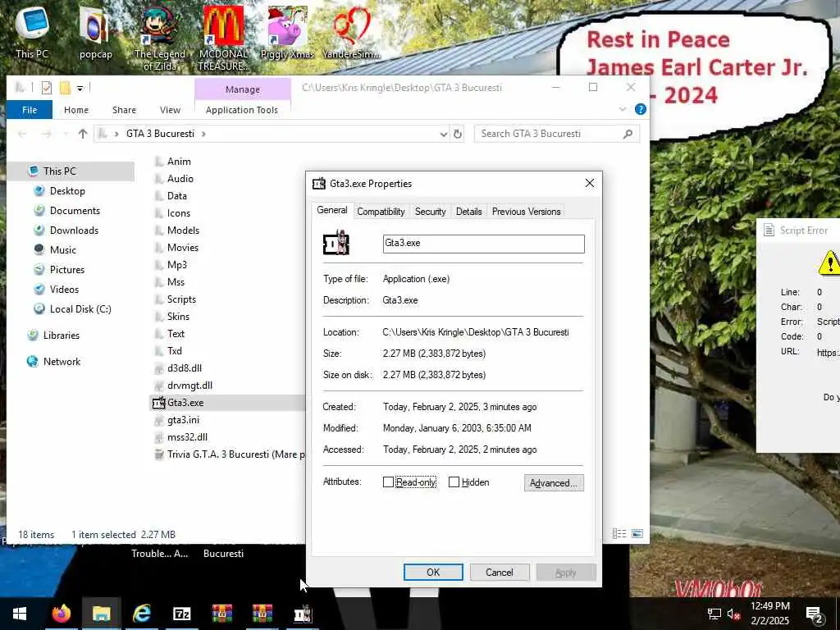The width and height of the screenshot is (840, 630).
Task: Select Local Disk (C:) in navigation pane
Action: [80, 309]
